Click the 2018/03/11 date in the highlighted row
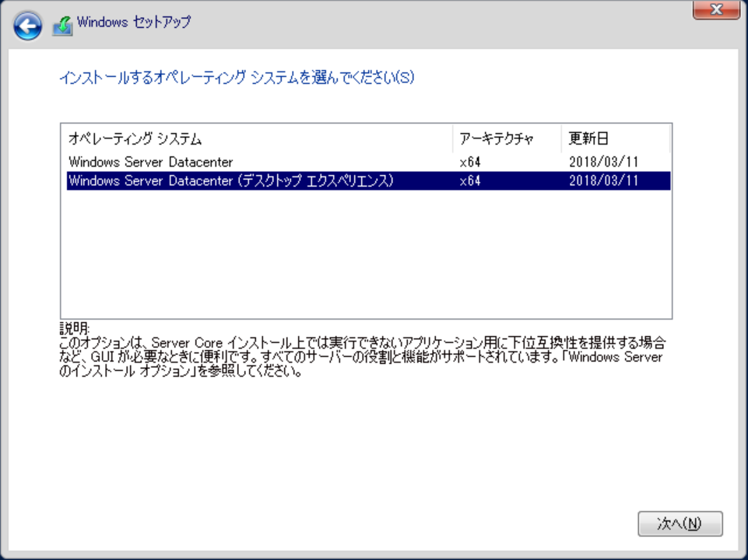Image resolution: width=748 pixels, height=560 pixels. tap(603, 181)
